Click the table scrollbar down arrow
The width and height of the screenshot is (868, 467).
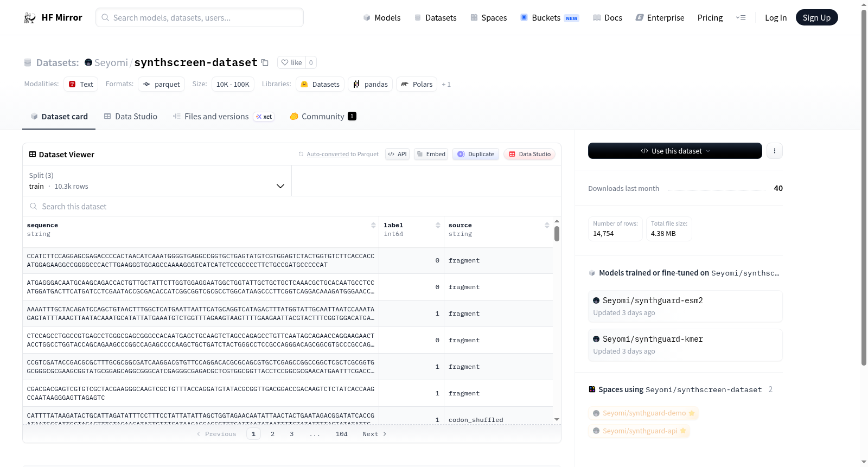click(557, 419)
